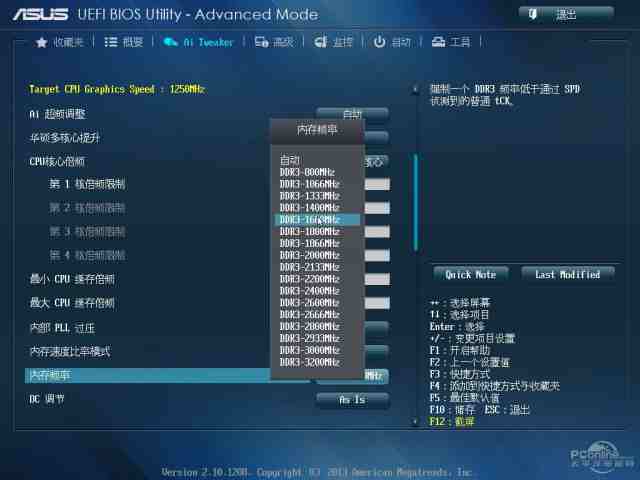
Task: Select DDR3-1866MHz from the list
Action: (310, 243)
